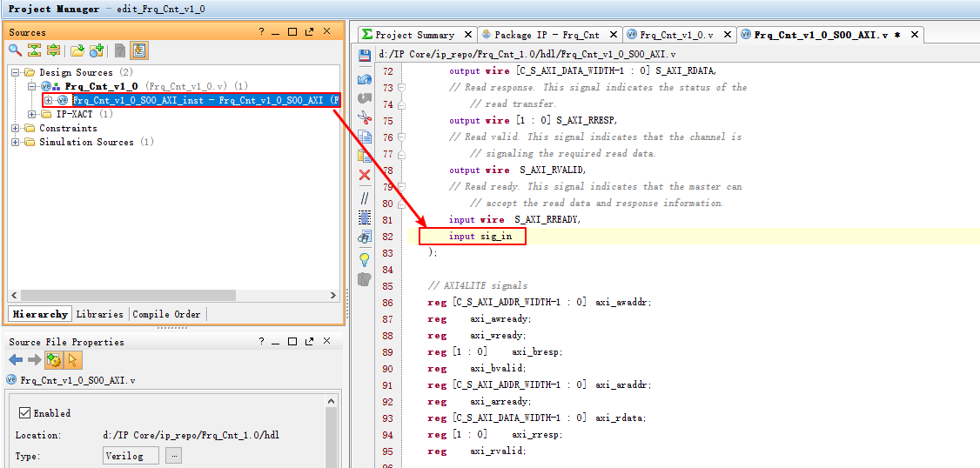Click the gear settings icon in Source File Properties
Image resolution: width=980 pixels, height=468 pixels.
click(54, 360)
